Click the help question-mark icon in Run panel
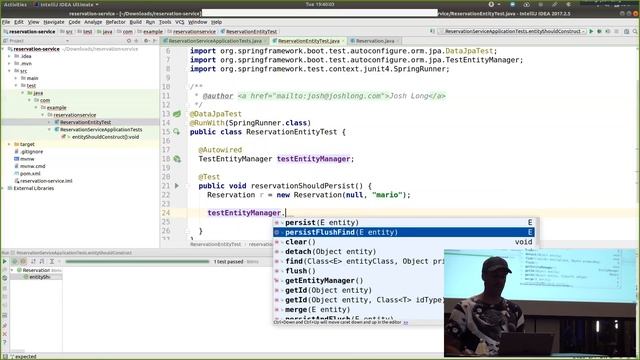 click(4, 342)
